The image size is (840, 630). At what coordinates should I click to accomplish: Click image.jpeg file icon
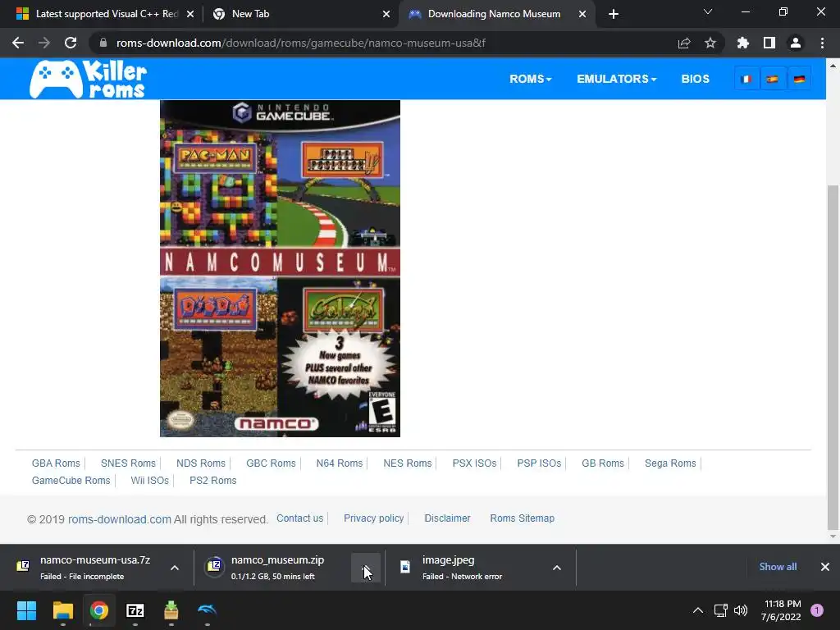click(405, 566)
